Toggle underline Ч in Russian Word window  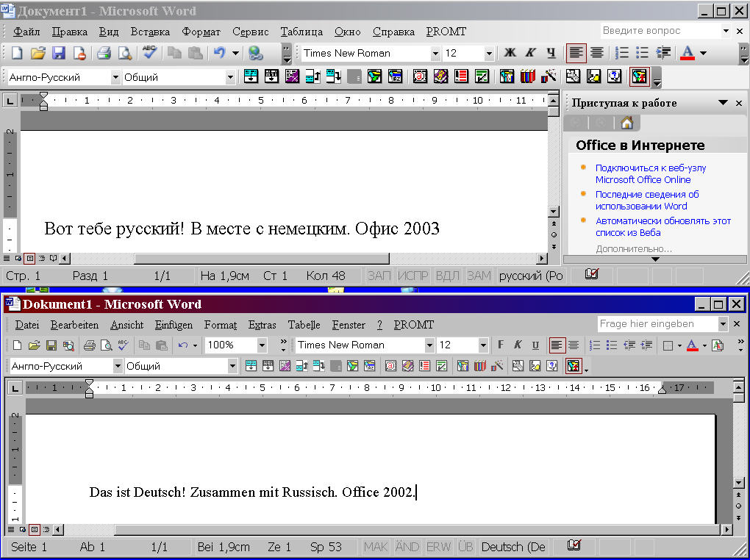[551, 53]
